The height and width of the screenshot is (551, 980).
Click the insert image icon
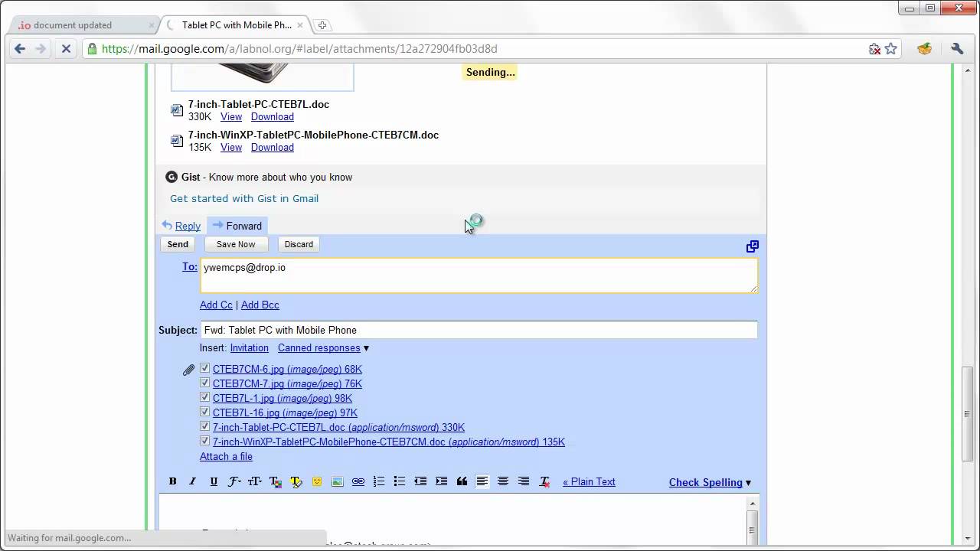tap(338, 481)
